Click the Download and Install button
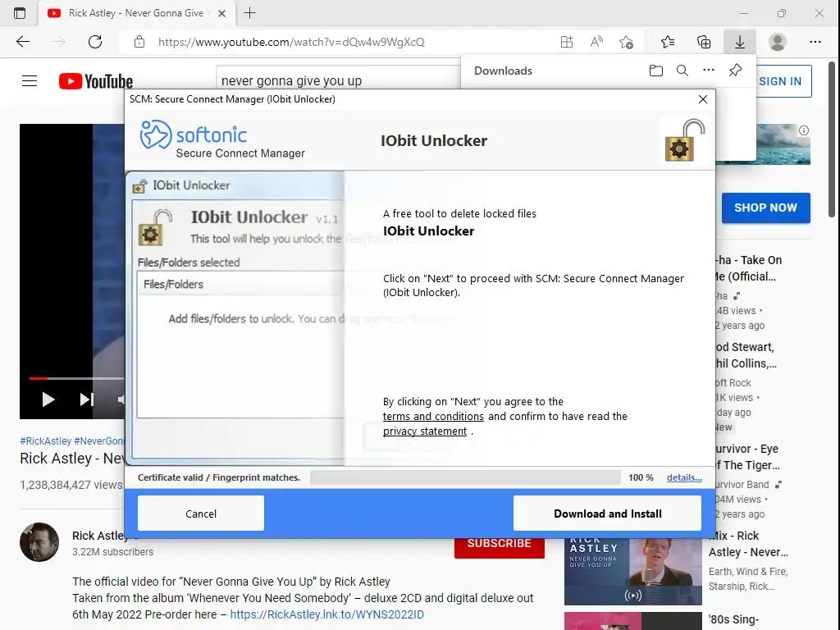The width and height of the screenshot is (840, 630). pos(607,514)
